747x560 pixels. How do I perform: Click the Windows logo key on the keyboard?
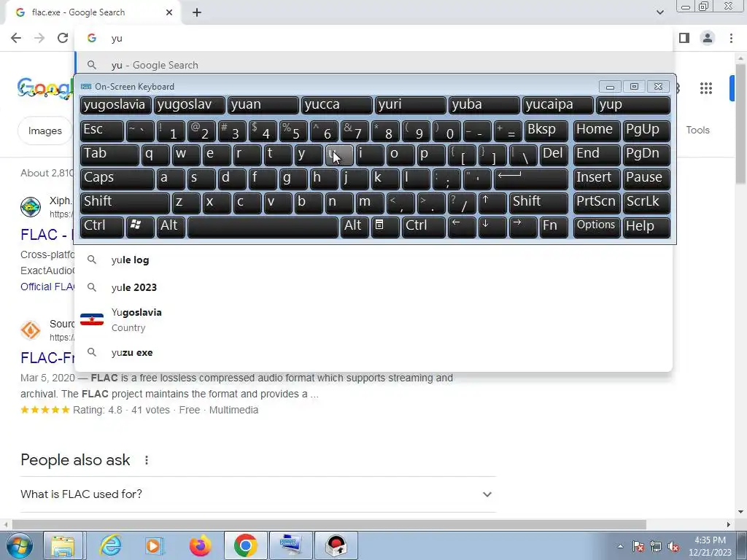(140, 227)
